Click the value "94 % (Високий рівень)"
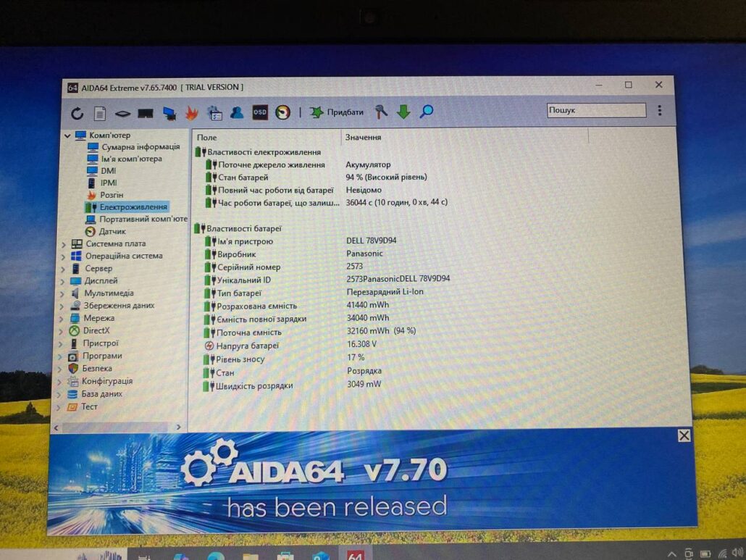 (386, 177)
